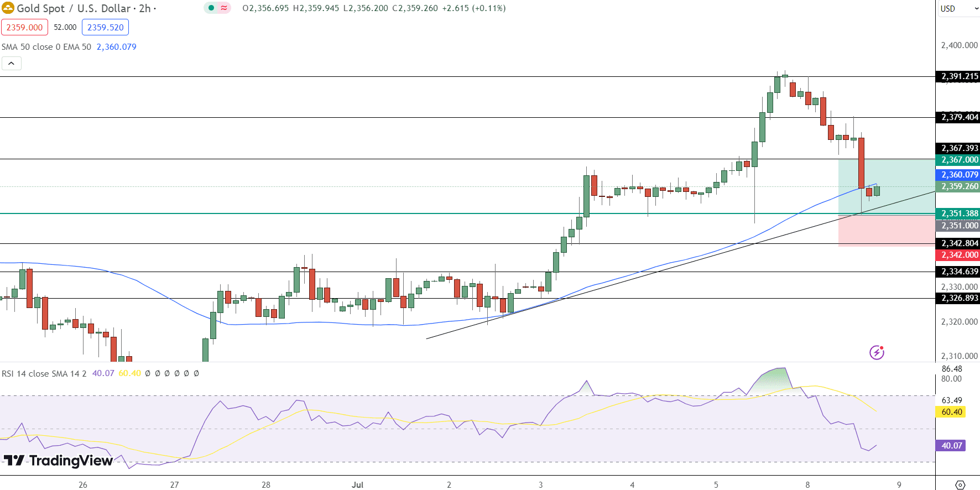Click the red sell price 2359.000 button
The height and width of the screenshot is (490, 980).
[x=24, y=27]
